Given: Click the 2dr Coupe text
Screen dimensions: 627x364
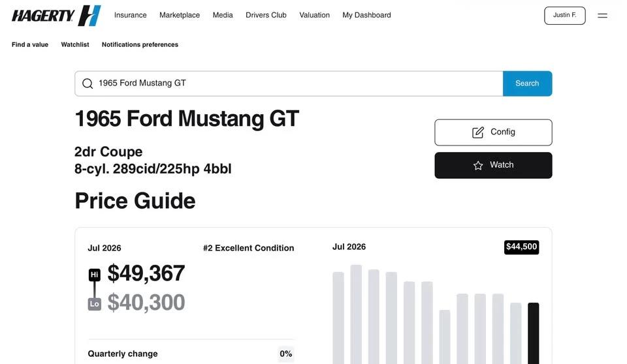Looking at the screenshot, I should 108,152.
